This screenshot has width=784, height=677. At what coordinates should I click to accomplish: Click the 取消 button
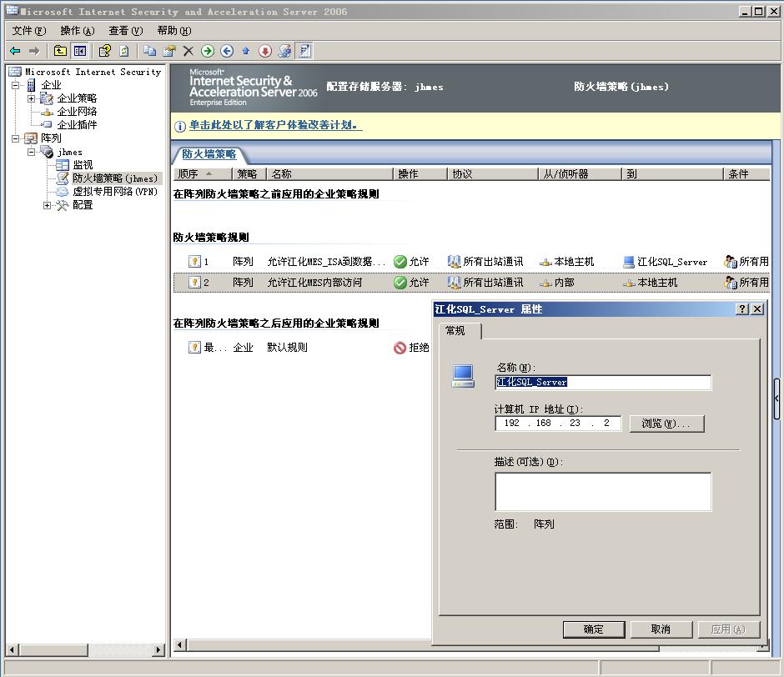pos(661,629)
